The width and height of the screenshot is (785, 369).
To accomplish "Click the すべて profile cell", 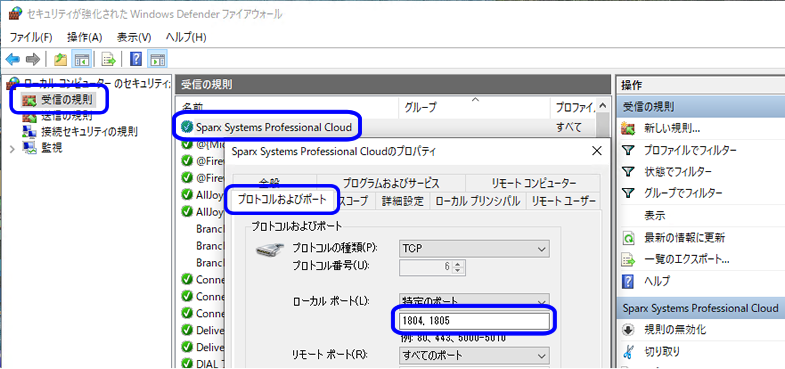I will coord(569,127).
